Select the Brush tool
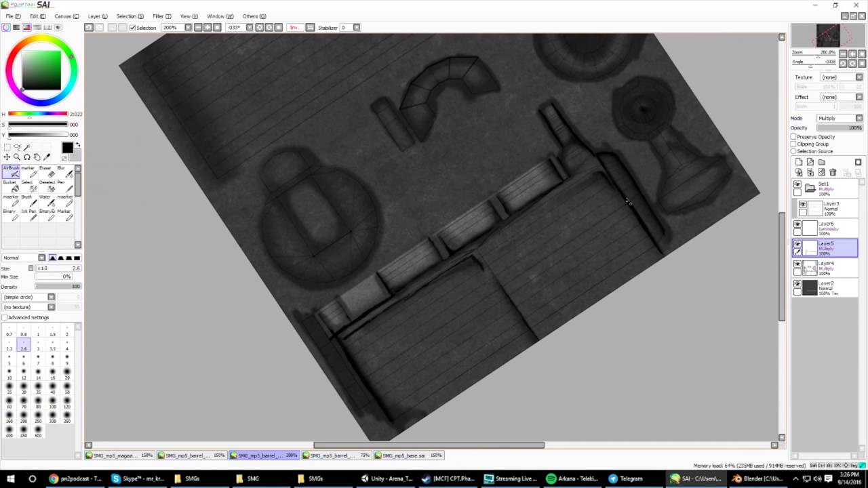Image resolution: width=868 pixels, height=488 pixels. (x=28, y=201)
